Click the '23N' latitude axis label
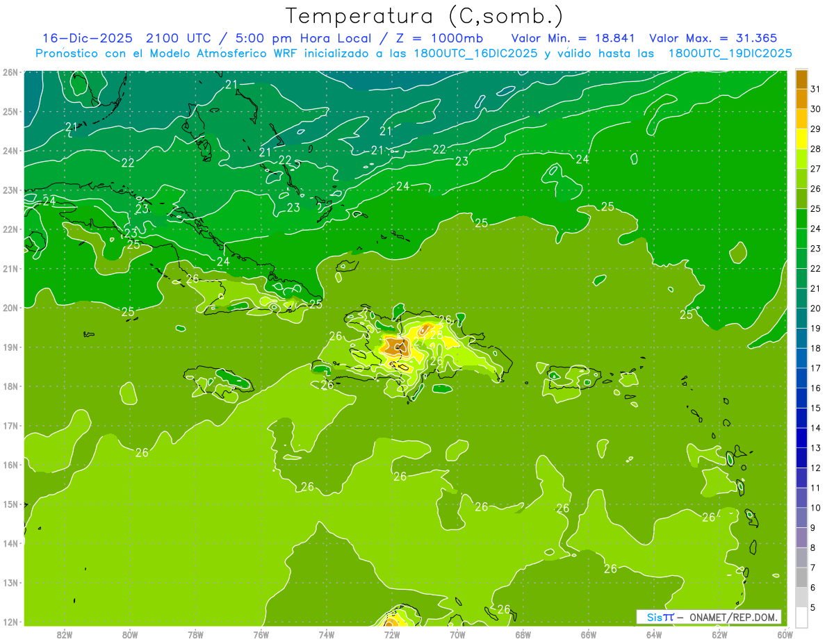 (x=10, y=190)
